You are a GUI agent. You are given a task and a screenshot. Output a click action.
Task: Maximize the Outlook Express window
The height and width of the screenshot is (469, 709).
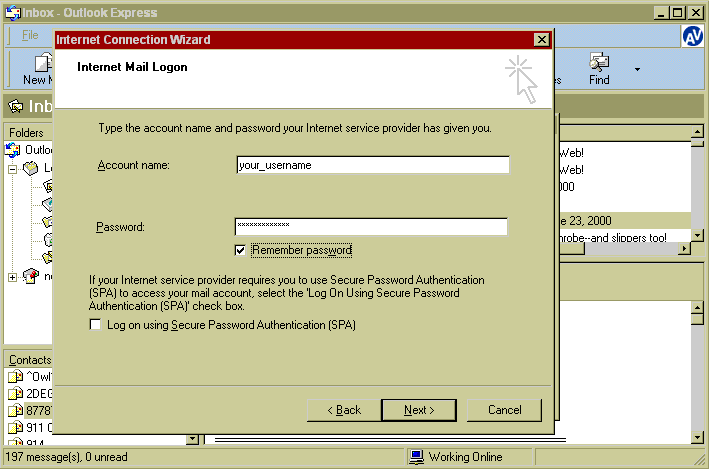pyautogui.click(x=677, y=13)
